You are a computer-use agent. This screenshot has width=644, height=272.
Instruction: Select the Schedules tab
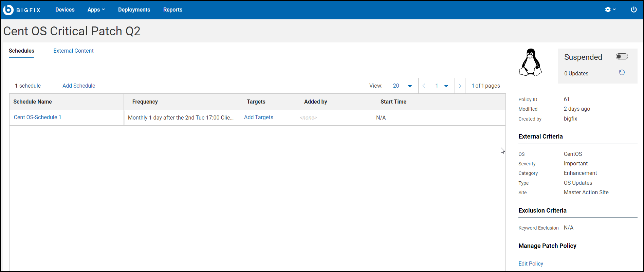click(21, 51)
